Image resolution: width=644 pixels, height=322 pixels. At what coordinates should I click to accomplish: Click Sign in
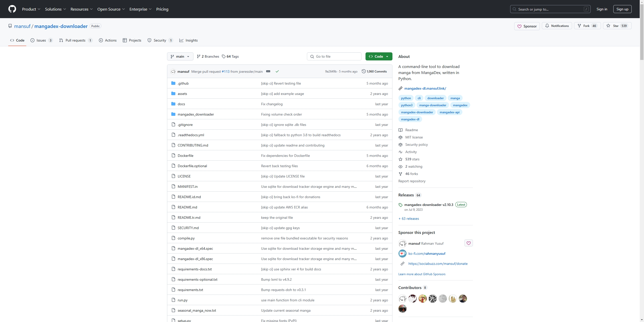pyautogui.click(x=602, y=9)
